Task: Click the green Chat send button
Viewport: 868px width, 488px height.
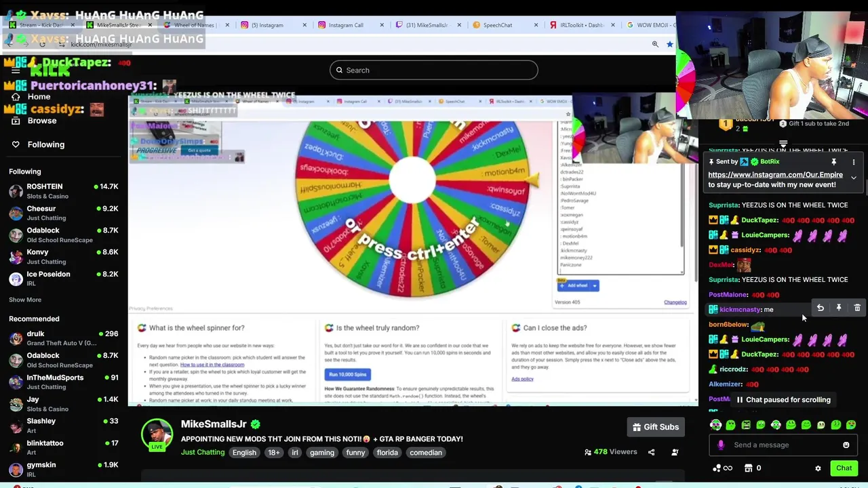Action: pyautogui.click(x=844, y=468)
